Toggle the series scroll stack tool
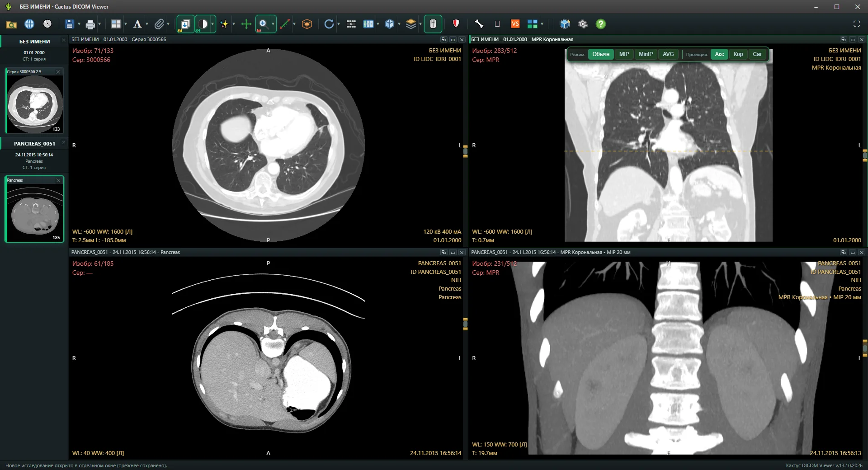The image size is (868, 470). (185, 24)
